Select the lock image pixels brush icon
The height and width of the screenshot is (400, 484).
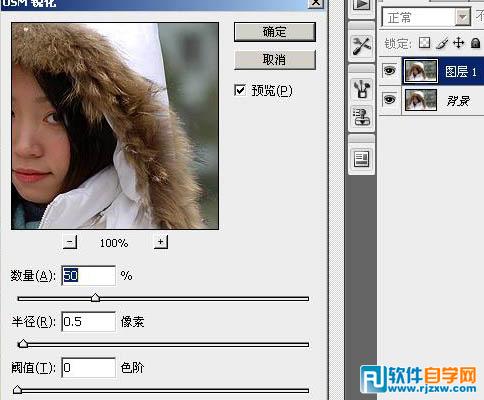(442, 43)
